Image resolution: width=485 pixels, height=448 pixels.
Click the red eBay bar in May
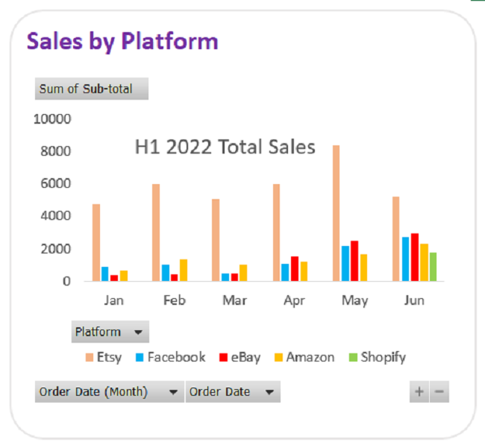(354, 261)
